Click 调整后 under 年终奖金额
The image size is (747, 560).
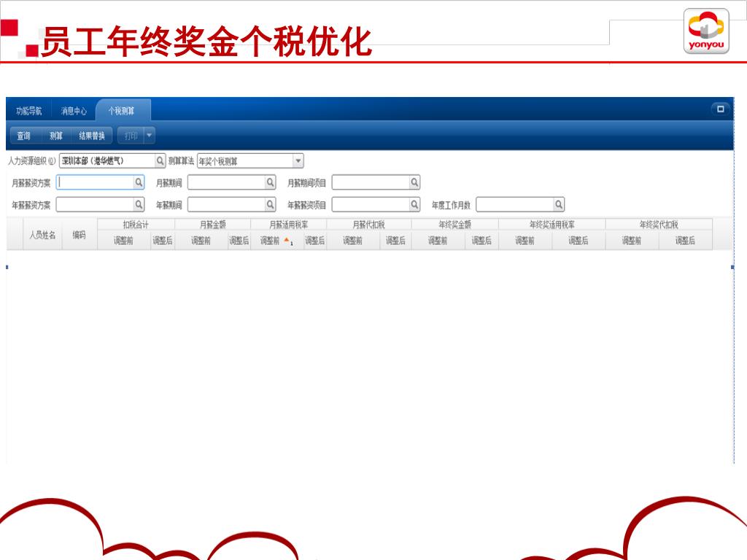481,241
